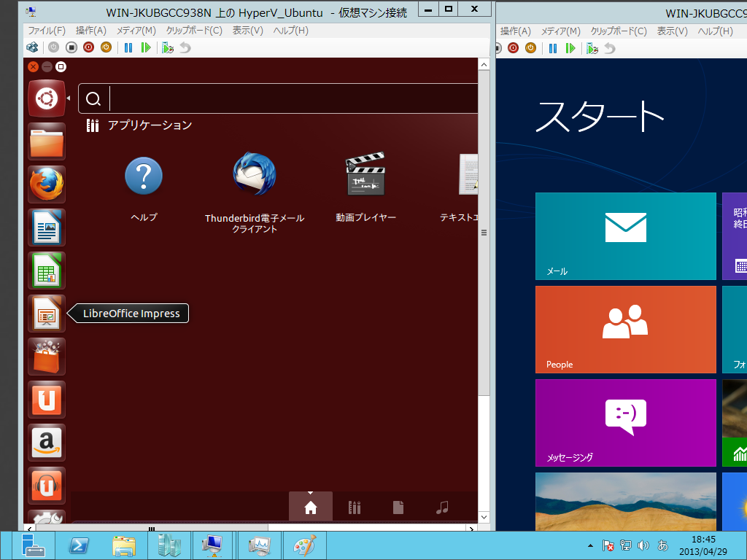Open the Files folder launcher icon

tap(47, 142)
